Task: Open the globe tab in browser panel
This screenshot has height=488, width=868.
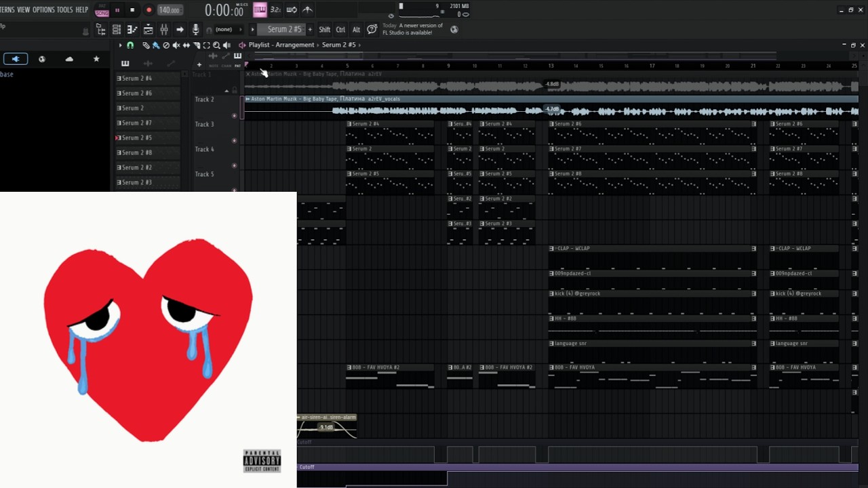Action: click(42, 59)
